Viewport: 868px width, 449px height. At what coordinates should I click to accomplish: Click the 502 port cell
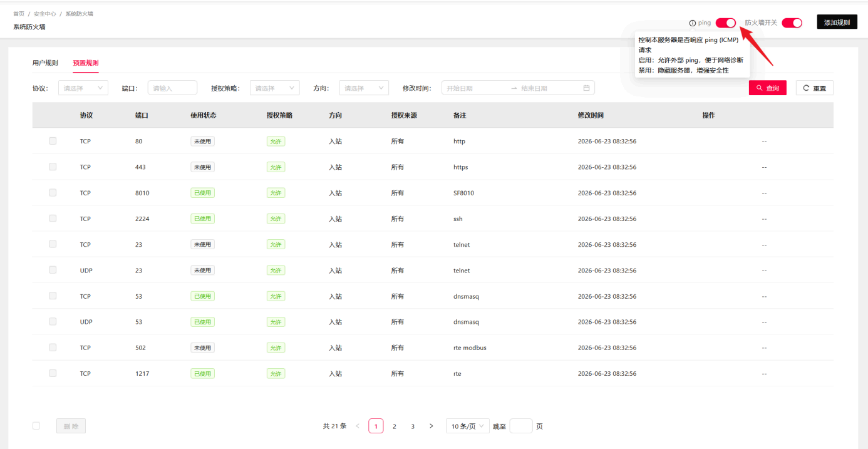click(x=140, y=348)
